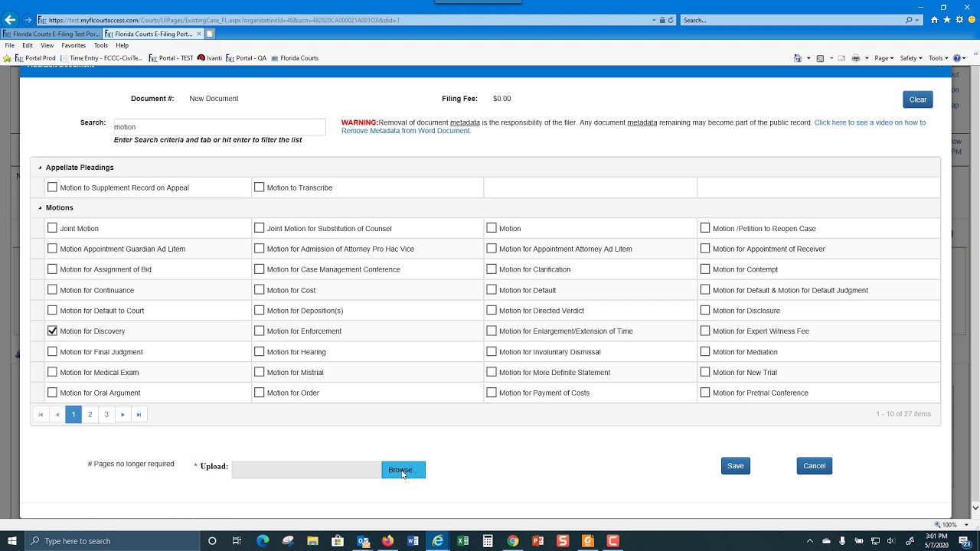
Task: Open Outlook from the taskbar
Action: click(363, 541)
